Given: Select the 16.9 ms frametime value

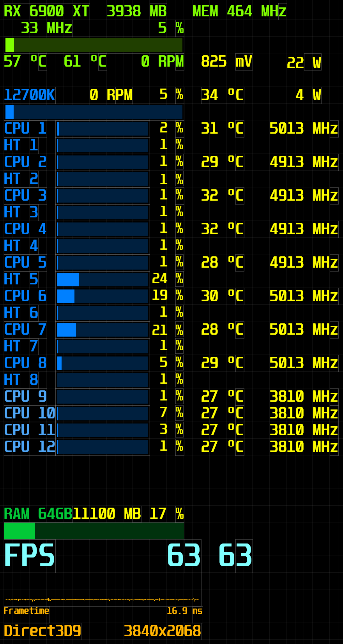Looking at the screenshot, I should click(x=184, y=611).
